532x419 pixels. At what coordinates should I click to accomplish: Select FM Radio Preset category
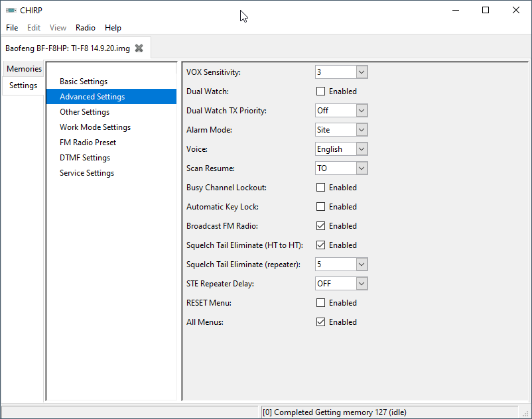click(111, 143)
